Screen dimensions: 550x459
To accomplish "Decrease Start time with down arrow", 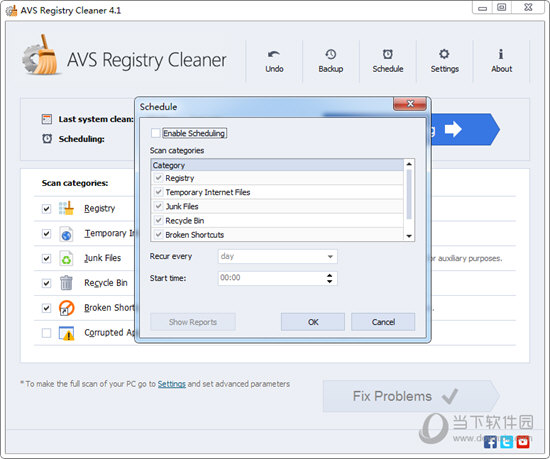I will [329, 281].
